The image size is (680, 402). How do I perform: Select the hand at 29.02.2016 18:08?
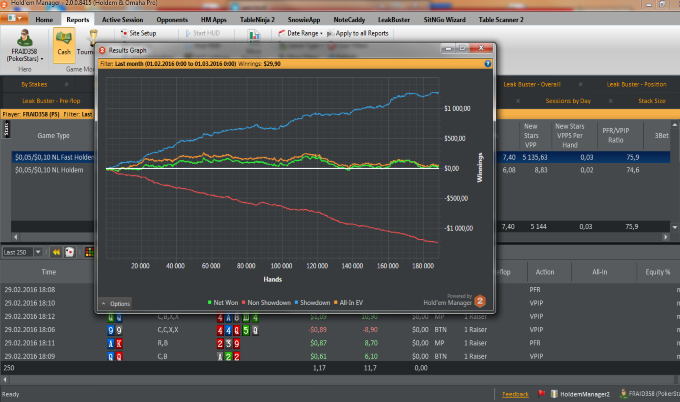30,289
